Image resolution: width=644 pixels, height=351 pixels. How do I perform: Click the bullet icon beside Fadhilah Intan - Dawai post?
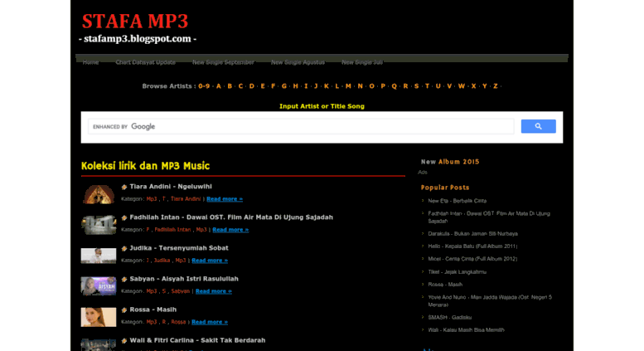tap(124, 218)
